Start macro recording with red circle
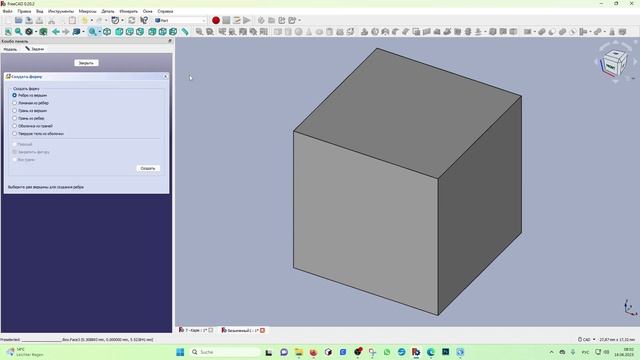This screenshot has width=640, height=360. pos(216,20)
